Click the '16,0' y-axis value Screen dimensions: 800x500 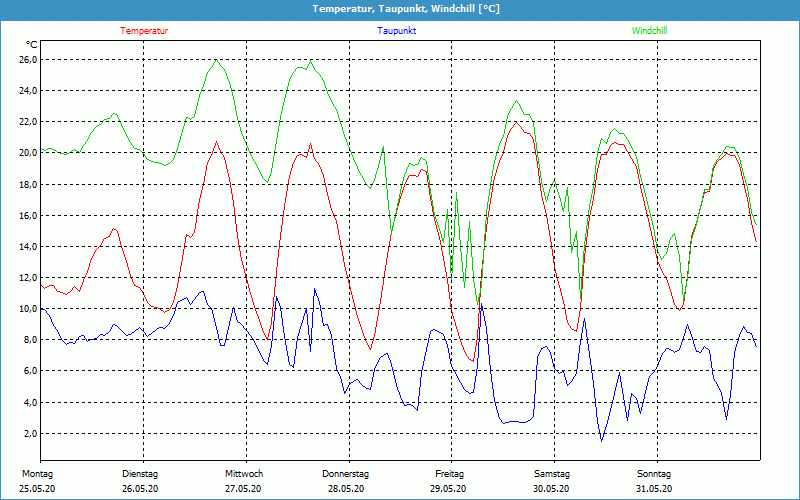pyautogui.click(x=29, y=215)
